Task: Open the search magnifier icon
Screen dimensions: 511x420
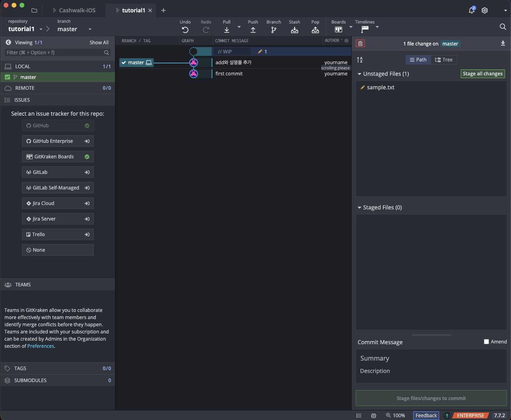Action: pos(503,27)
